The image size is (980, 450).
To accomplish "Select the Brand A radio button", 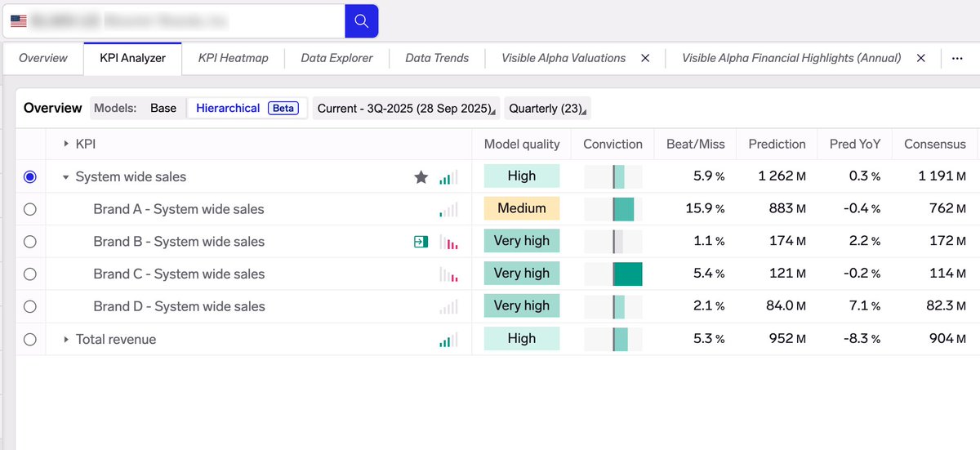I will click(30, 209).
